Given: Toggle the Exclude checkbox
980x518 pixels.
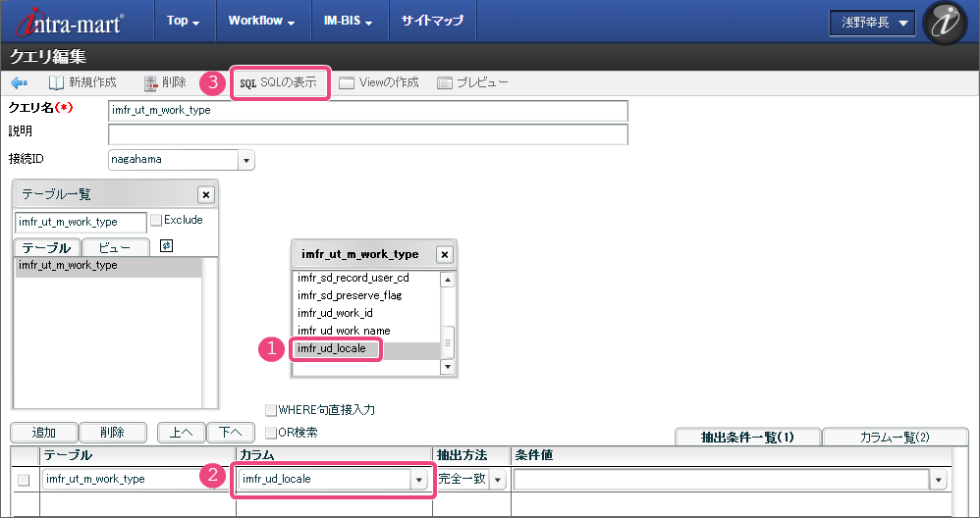Looking at the screenshot, I should (155, 220).
